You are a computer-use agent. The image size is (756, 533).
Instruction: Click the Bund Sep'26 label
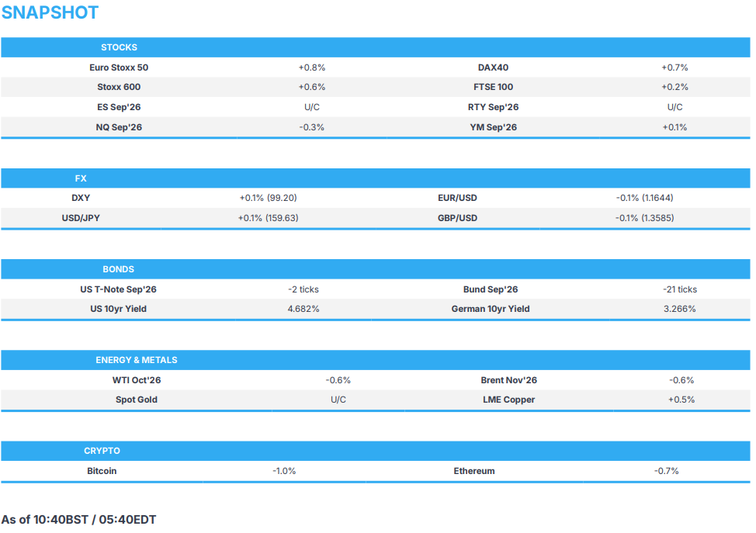tap(491, 289)
